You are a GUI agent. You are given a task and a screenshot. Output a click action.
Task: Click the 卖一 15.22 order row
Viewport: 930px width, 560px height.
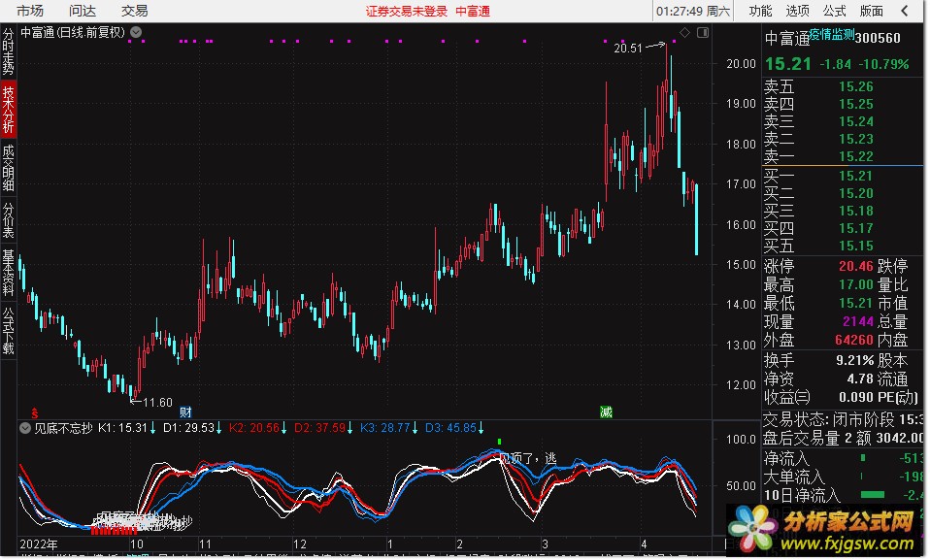[x=843, y=156]
